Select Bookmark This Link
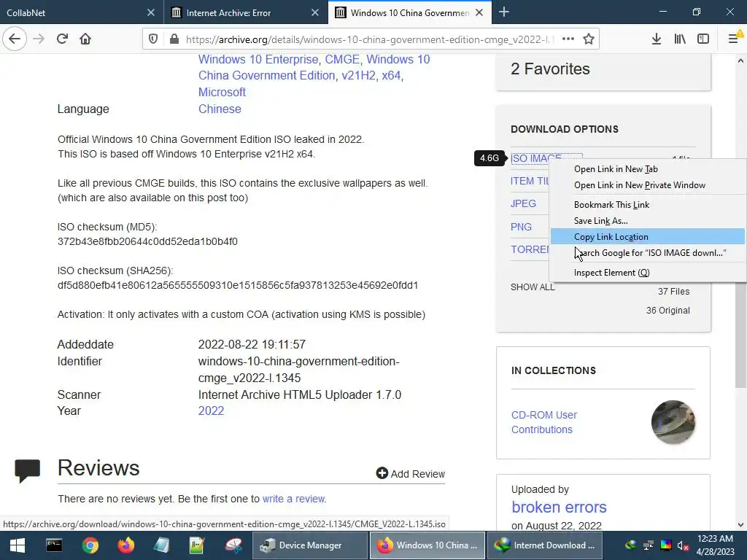This screenshot has width=747, height=560. pos(611,205)
